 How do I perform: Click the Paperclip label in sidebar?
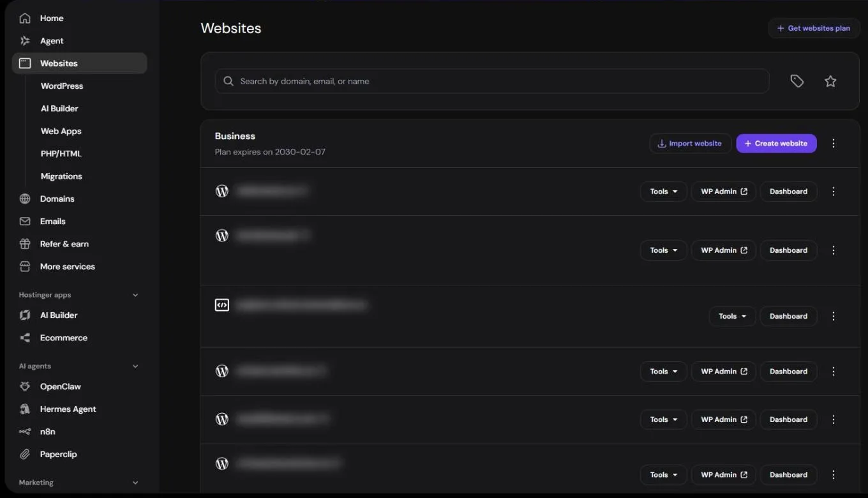point(59,455)
